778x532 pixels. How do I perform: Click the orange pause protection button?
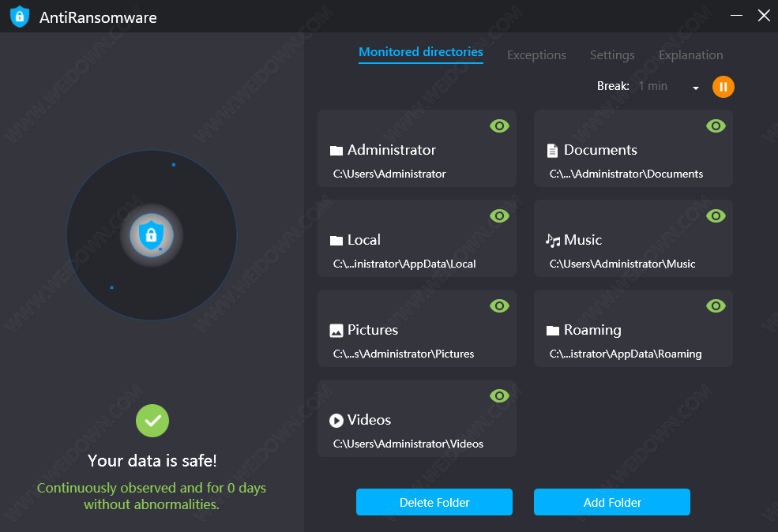click(723, 87)
